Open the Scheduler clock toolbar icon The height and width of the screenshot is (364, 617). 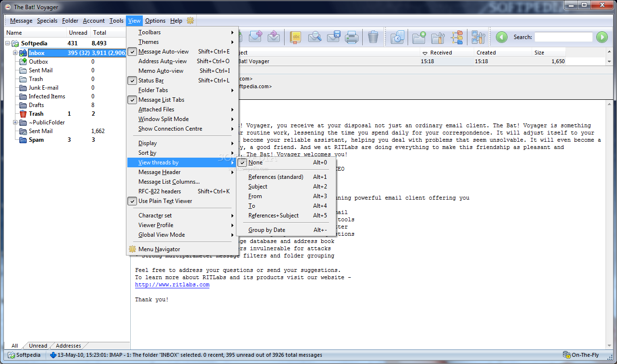397,37
